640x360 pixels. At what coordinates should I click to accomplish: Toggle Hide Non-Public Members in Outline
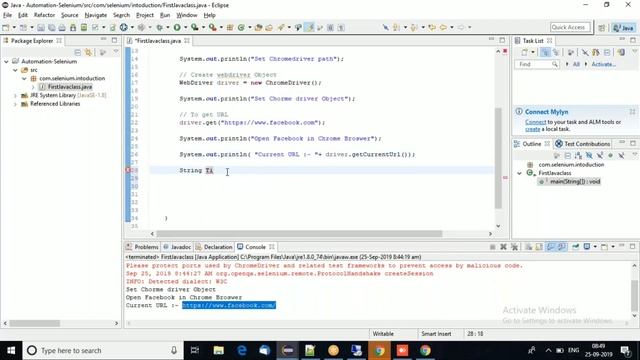(610, 156)
